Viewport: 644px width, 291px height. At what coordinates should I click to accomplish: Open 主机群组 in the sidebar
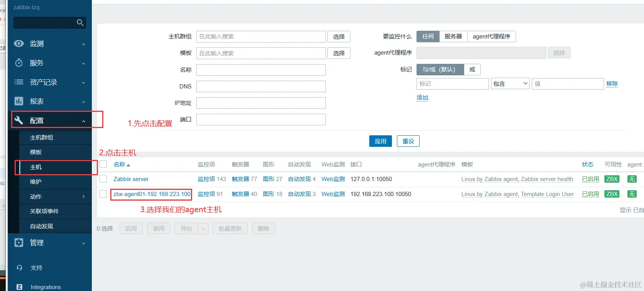tap(41, 137)
